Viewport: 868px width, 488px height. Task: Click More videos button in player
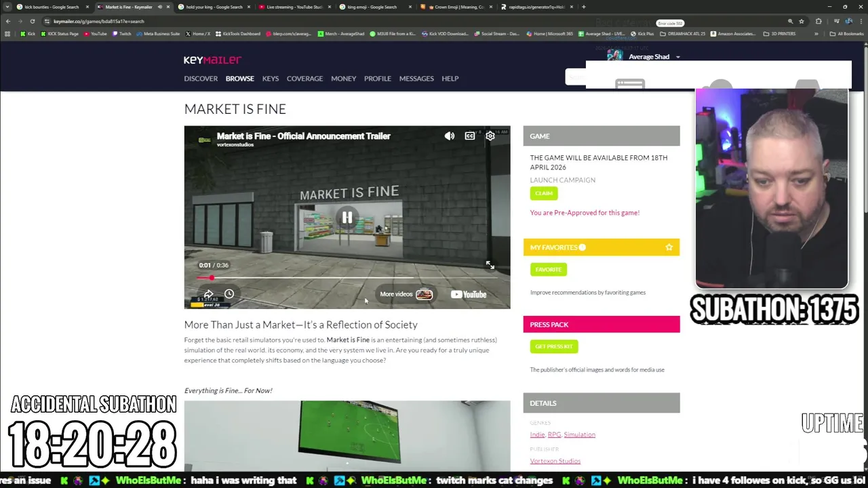(406, 294)
